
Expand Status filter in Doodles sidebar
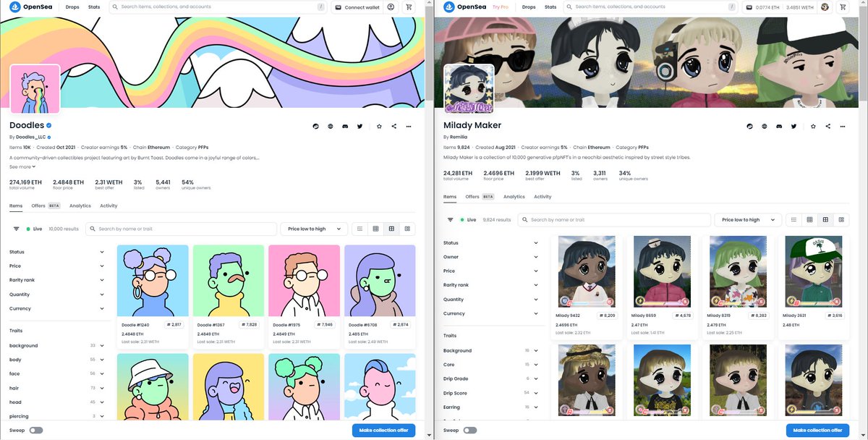click(57, 252)
